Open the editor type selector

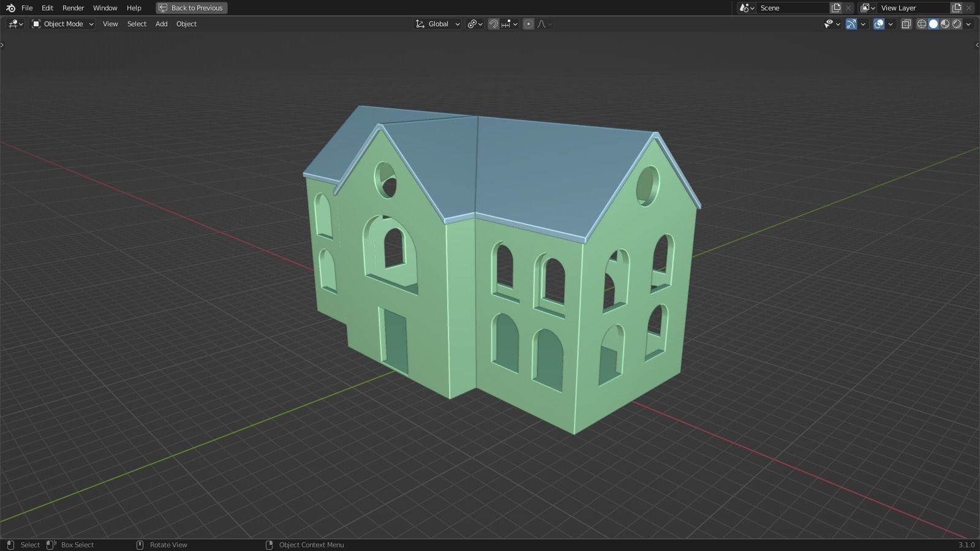tap(15, 24)
